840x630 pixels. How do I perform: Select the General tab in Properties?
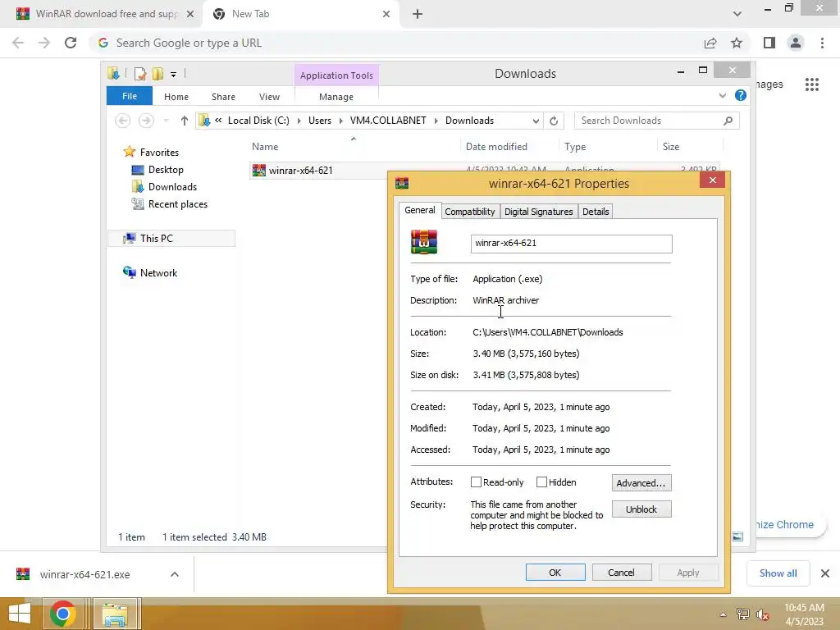(x=419, y=210)
